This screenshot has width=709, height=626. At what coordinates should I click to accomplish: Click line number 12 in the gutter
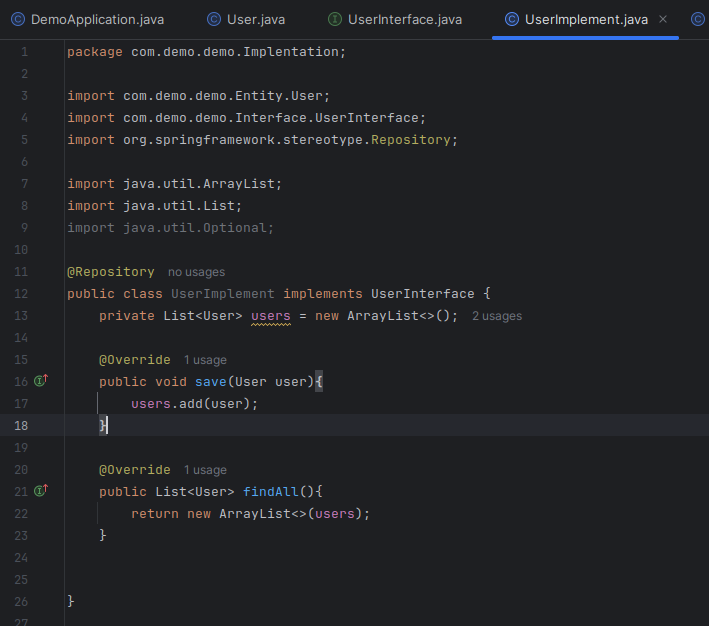click(21, 294)
